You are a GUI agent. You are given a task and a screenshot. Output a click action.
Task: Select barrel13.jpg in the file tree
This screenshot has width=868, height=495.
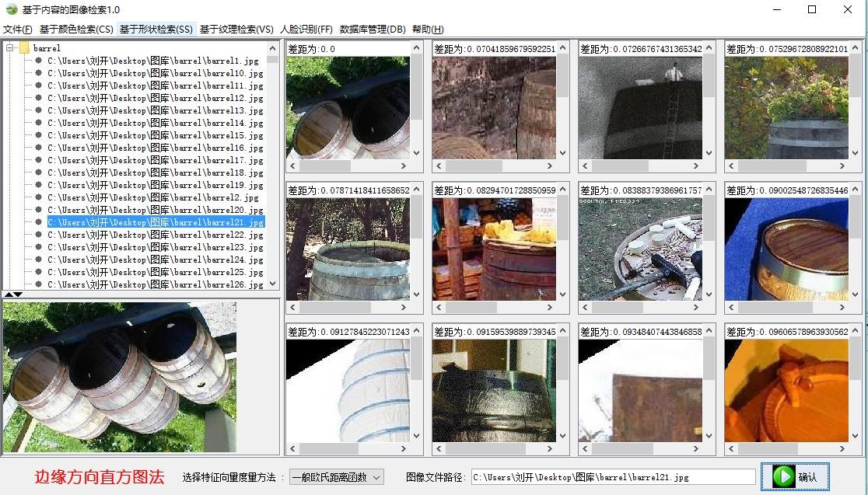coord(155,110)
